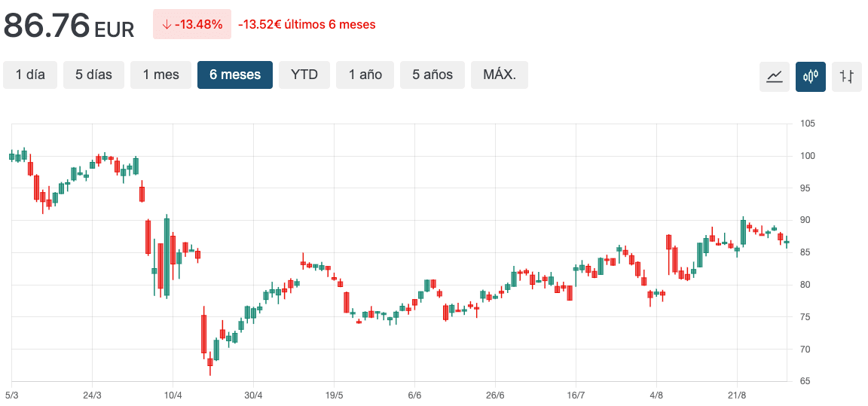Image resolution: width=868 pixels, height=406 pixels.
Task: Click the 65 price axis label
Action: 805,381
